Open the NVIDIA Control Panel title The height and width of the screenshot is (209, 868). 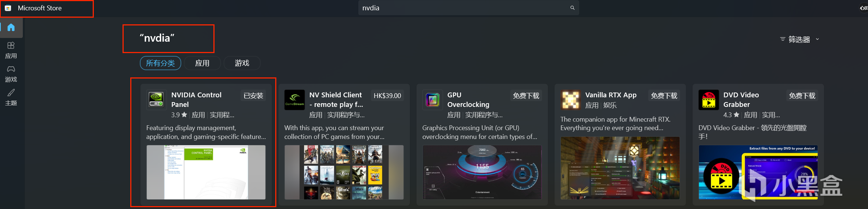coord(196,100)
